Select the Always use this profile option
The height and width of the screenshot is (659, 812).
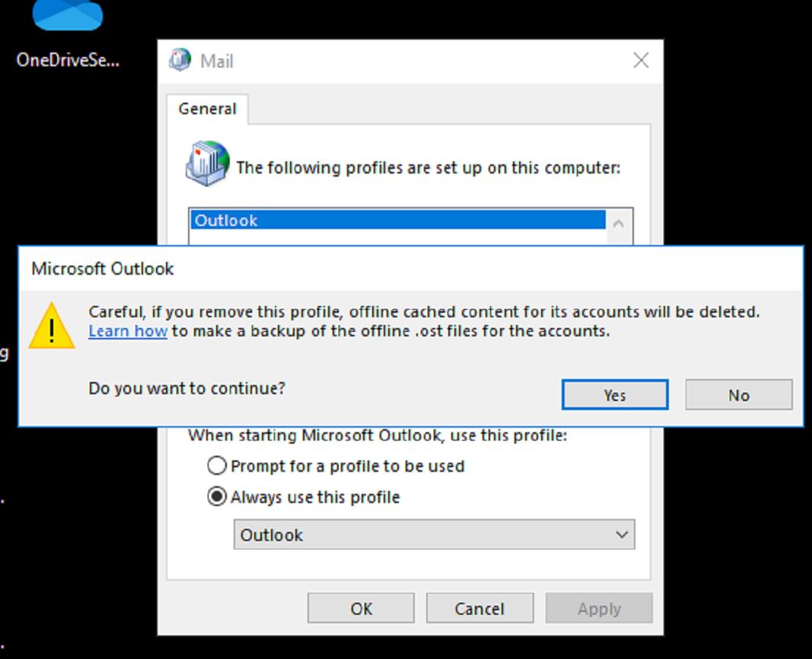tap(216, 497)
